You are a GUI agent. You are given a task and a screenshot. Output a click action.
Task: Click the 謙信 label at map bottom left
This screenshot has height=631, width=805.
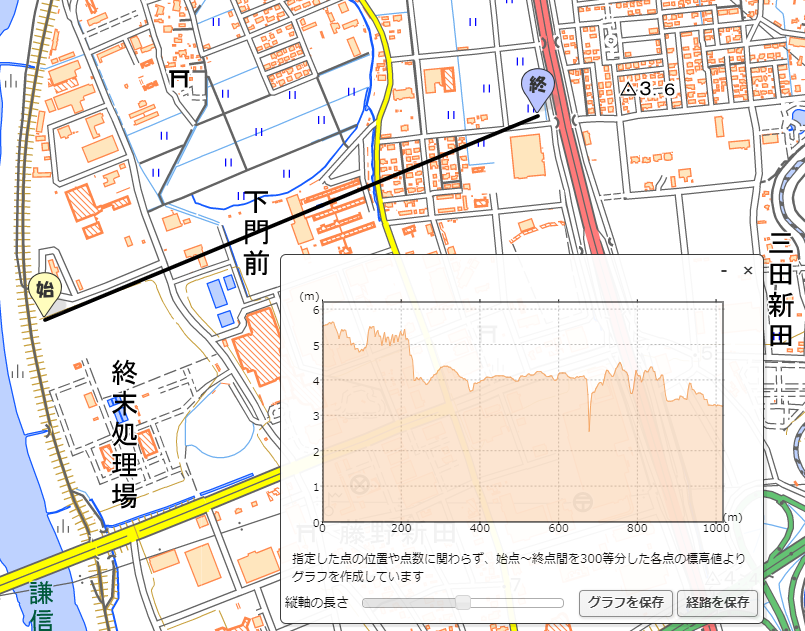click(41, 606)
